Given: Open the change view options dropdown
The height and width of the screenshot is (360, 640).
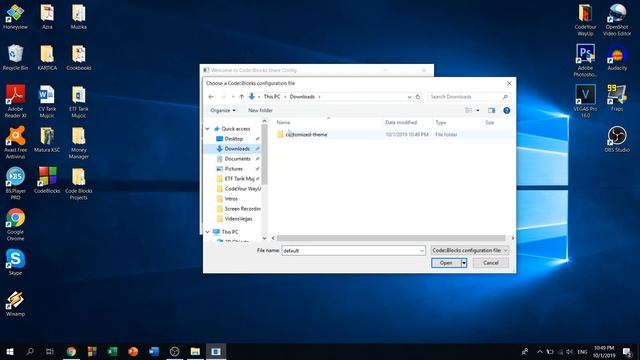Looking at the screenshot, I should 478,111.
